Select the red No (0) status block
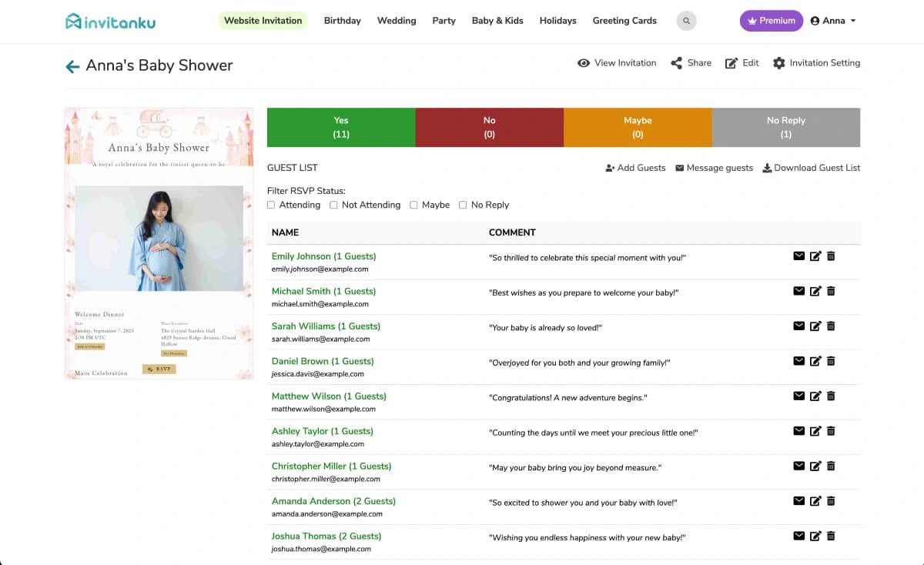This screenshot has width=924, height=565. click(490, 127)
